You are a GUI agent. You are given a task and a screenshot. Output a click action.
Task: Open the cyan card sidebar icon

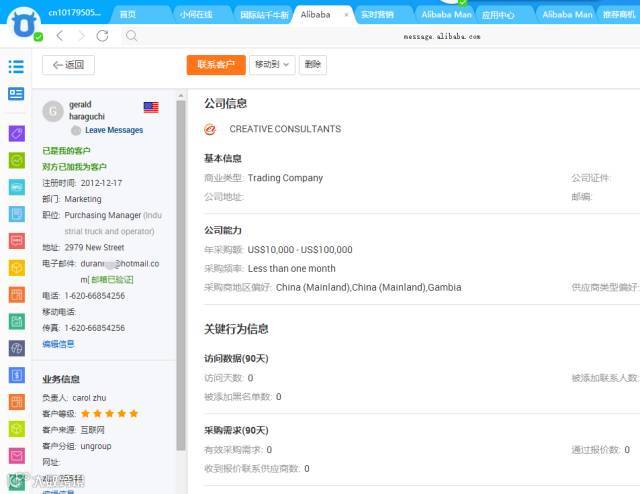click(x=17, y=187)
